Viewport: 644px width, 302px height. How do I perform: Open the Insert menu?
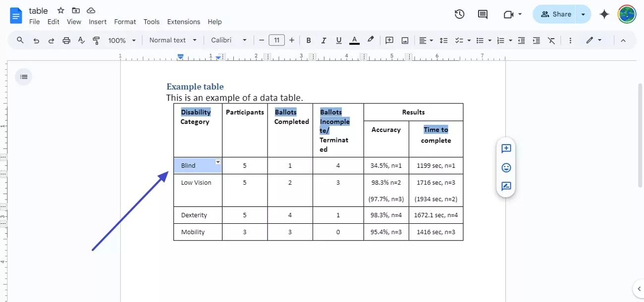(x=98, y=22)
